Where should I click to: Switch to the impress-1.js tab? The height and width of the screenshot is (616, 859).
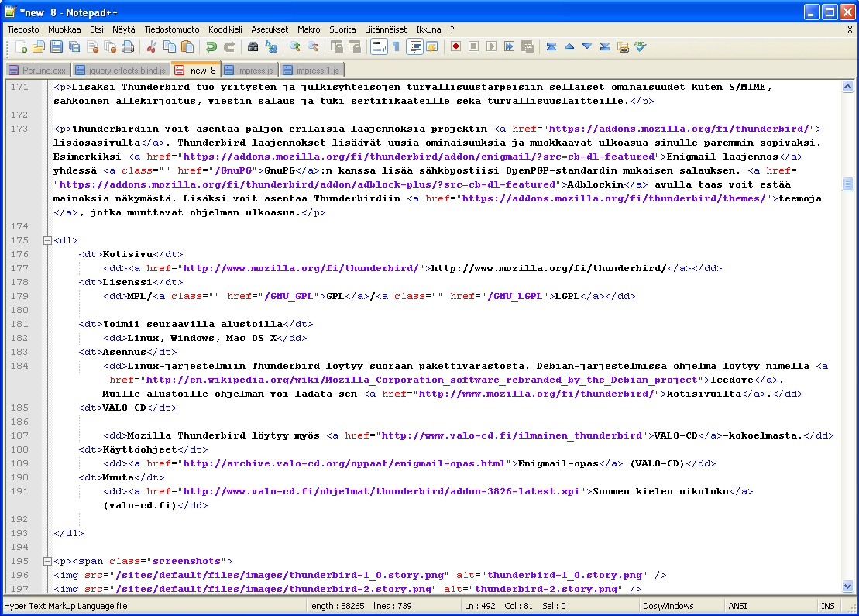311,71
